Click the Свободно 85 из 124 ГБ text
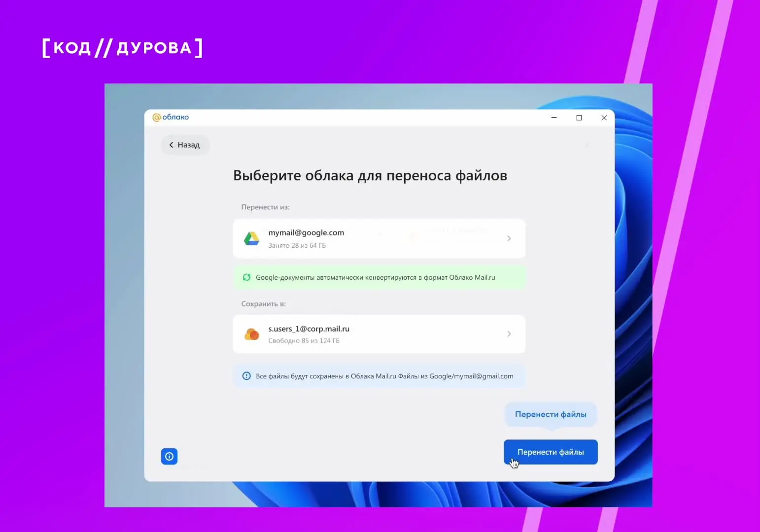 [304, 341]
